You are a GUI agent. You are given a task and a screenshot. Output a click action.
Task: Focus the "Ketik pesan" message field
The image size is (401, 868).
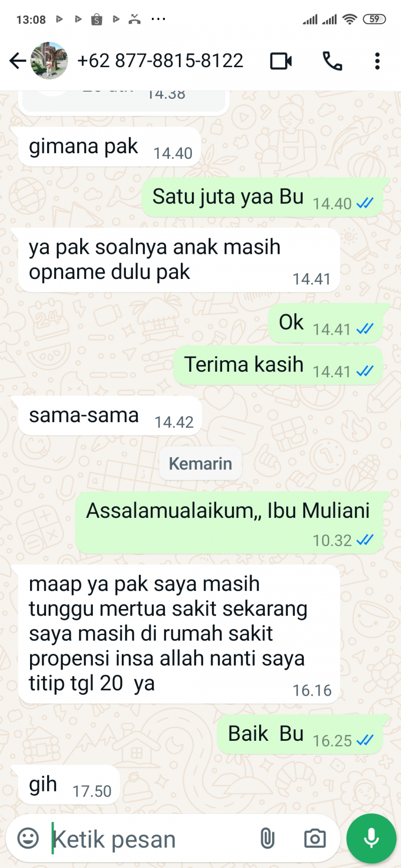[150, 839]
